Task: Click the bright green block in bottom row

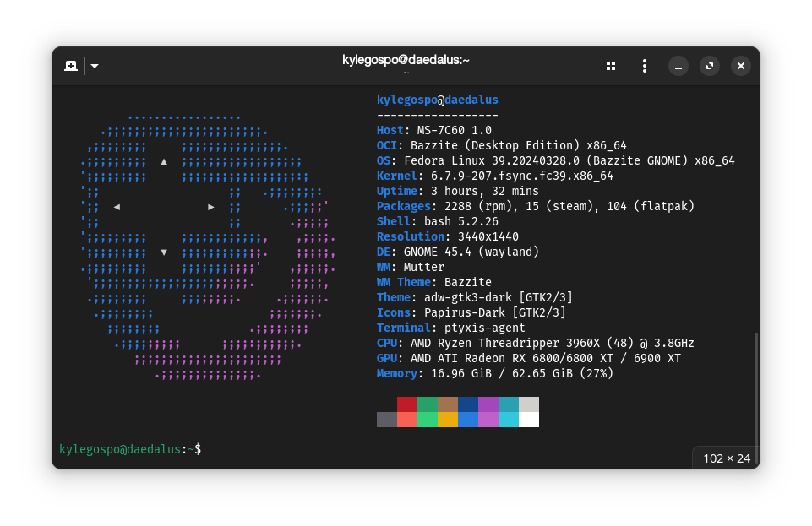Action: tap(428, 420)
